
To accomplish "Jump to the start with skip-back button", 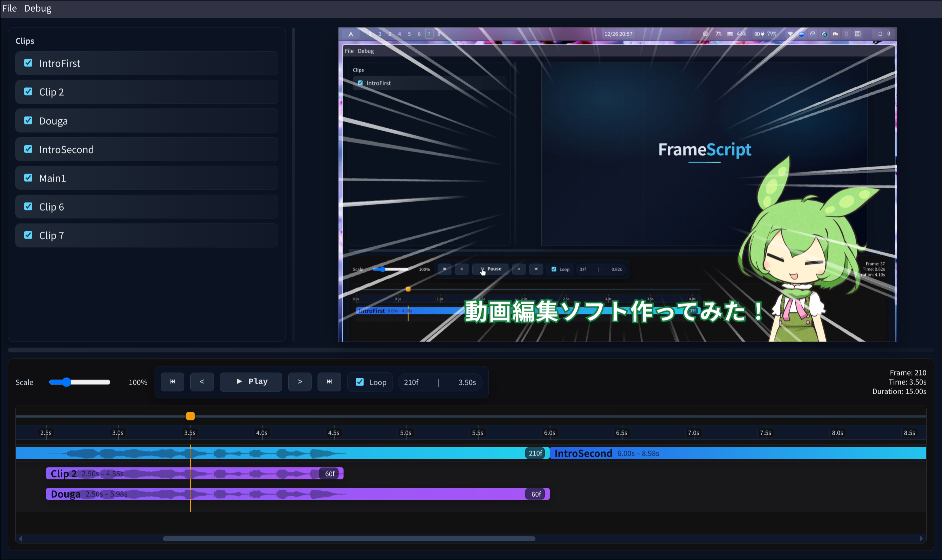I will [173, 382].
